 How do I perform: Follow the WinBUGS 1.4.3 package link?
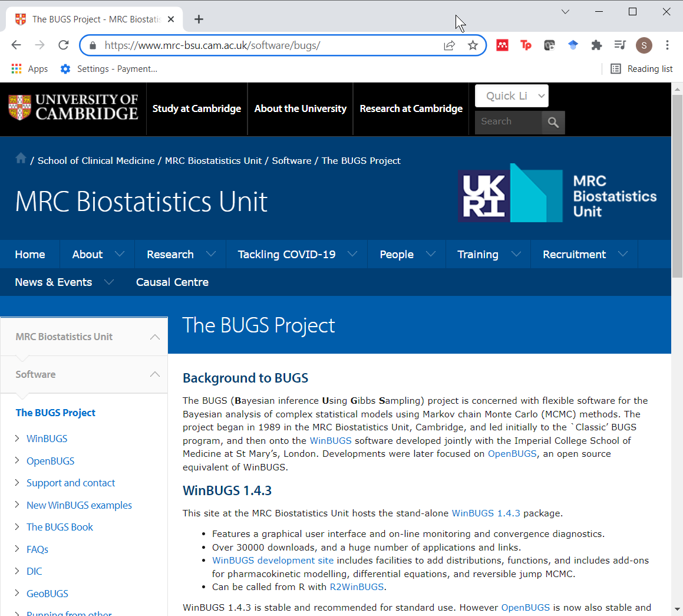point(486,513)
